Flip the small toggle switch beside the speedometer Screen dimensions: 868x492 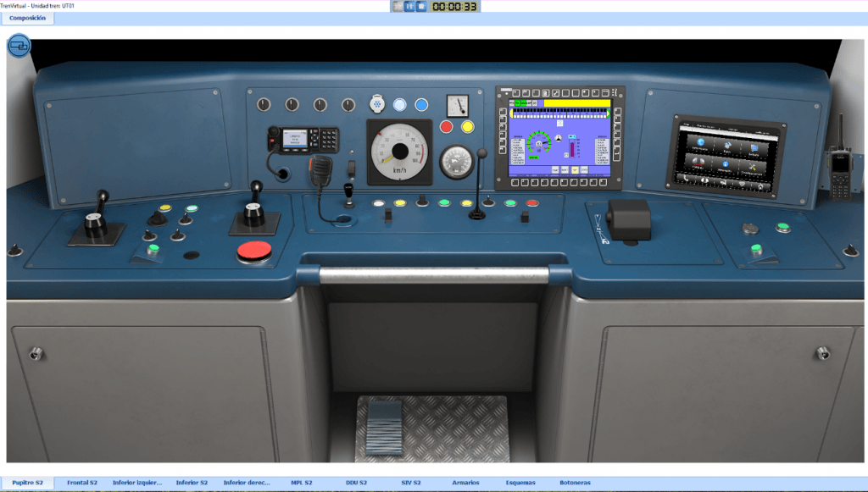351,168
